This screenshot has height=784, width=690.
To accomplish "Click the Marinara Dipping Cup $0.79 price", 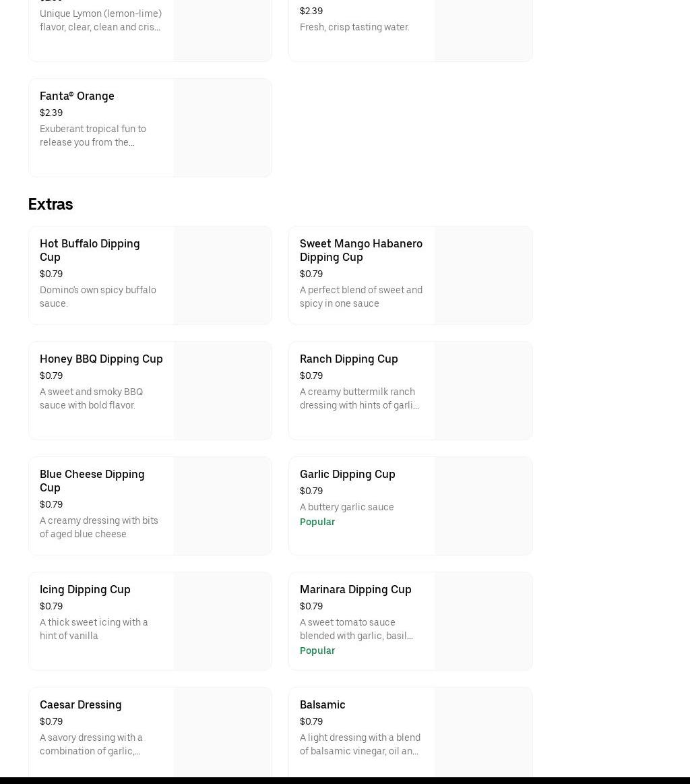I will pyautogui.click(x=311, y=606).
